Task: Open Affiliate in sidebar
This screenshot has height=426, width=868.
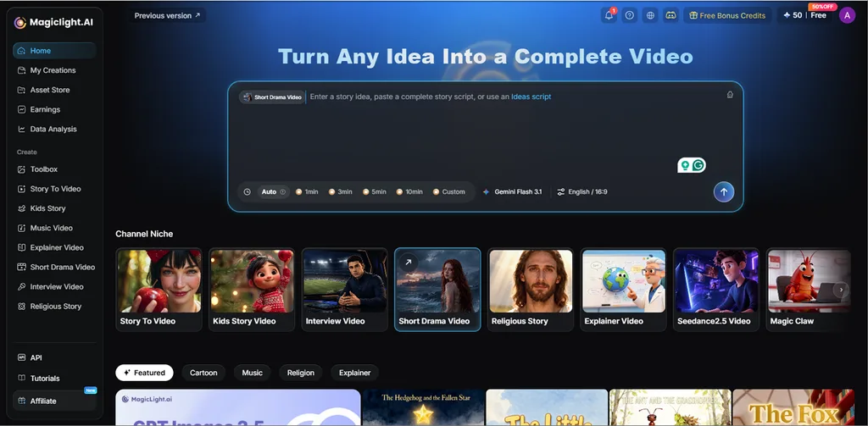Action: 54,401
